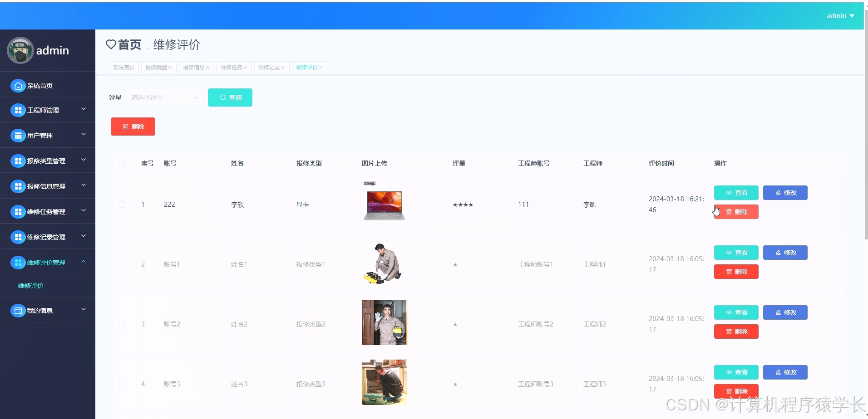Click the 我的信息 sidebar icon
The width and height of the screenshot is (868, 419).
(18, 310)
